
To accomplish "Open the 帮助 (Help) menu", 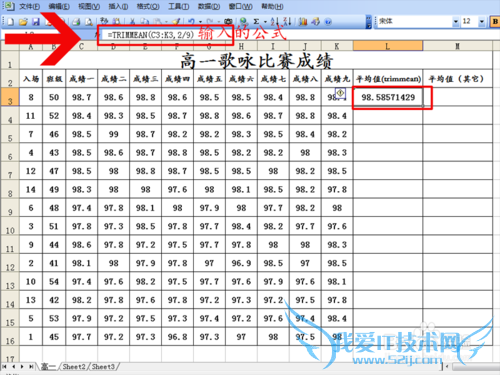I will 272,6.
